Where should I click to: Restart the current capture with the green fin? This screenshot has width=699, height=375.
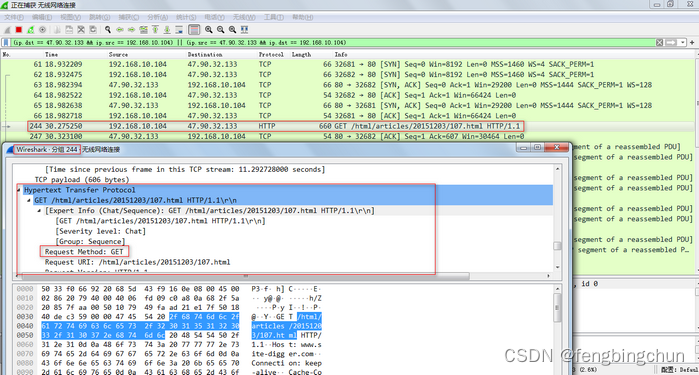click(31, 30)
